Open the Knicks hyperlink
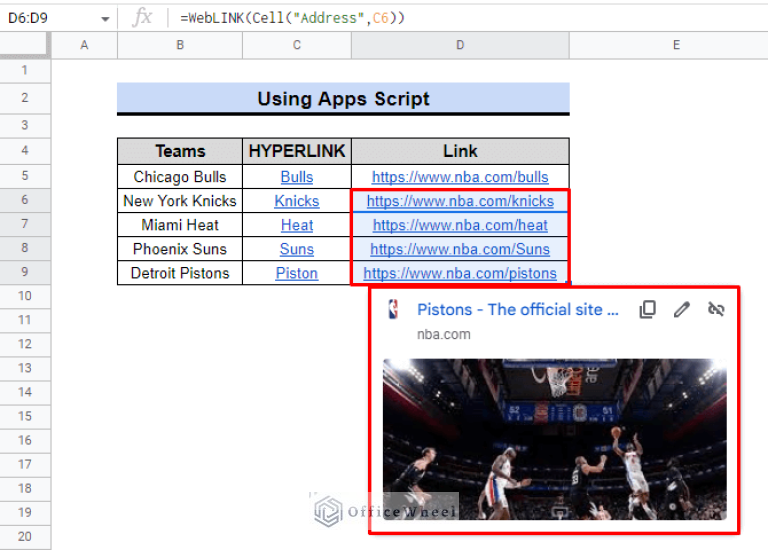Image resolution: width=768 pixels, height=550 pixels. click(297, 201)
